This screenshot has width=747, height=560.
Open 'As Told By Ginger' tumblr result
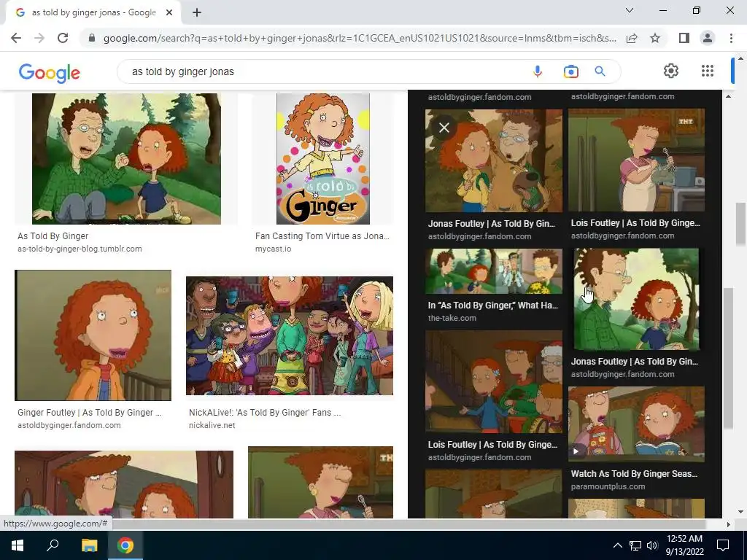(53, 236)
